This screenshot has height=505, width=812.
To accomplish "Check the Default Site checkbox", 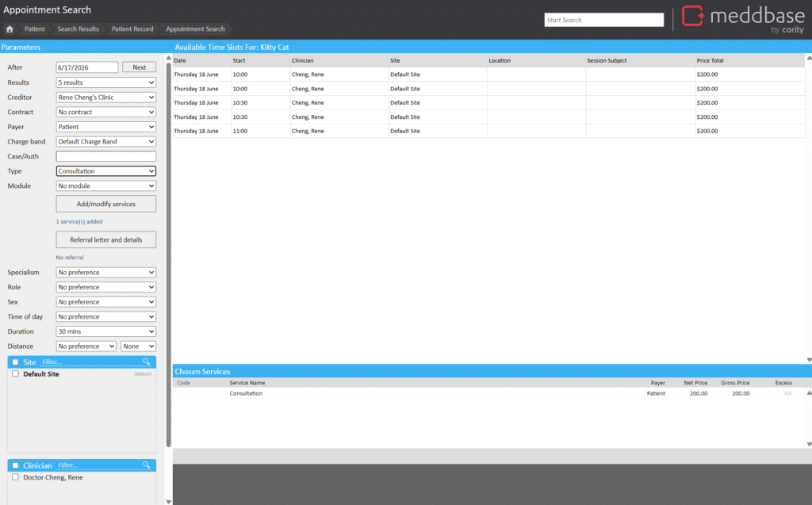I will tap(16, 373).
